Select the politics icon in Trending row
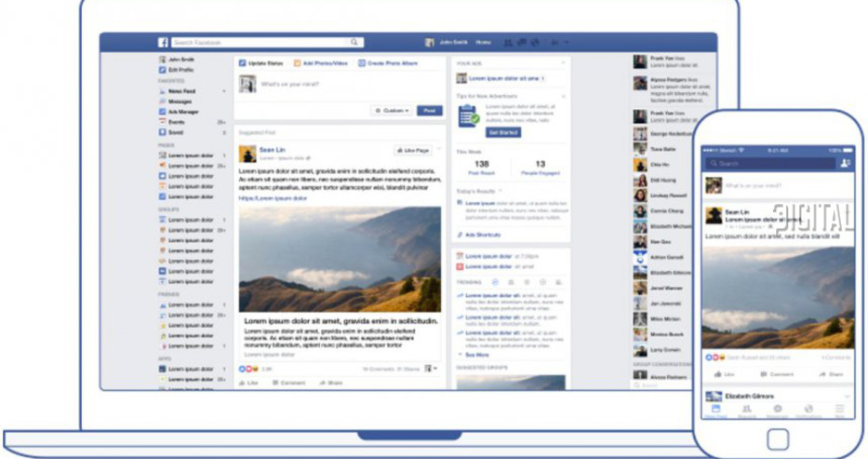The height and width of the screenshot is (459, 868). pyautogui.click(x=511, y=282)
